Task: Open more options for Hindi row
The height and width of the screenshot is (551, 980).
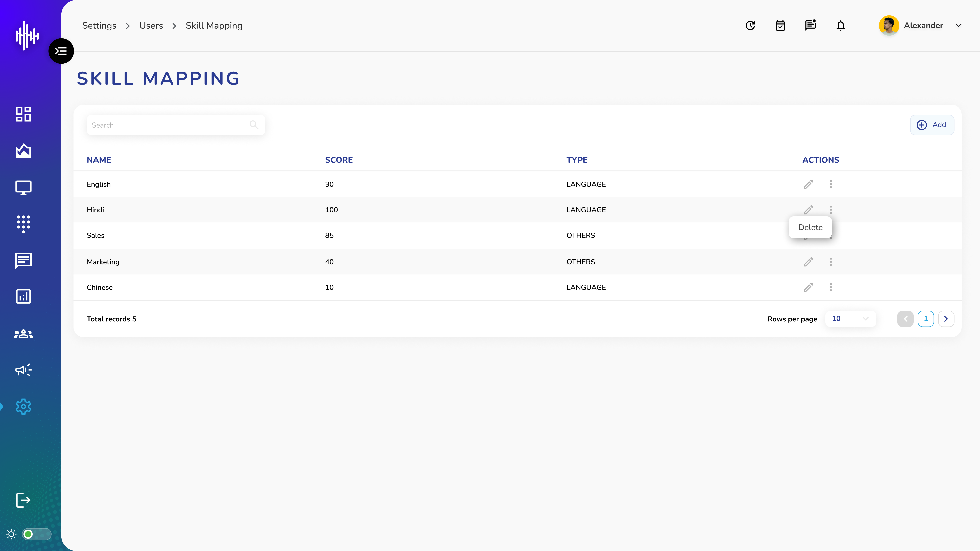Action: pyautogui.click(x=831, y=210)
